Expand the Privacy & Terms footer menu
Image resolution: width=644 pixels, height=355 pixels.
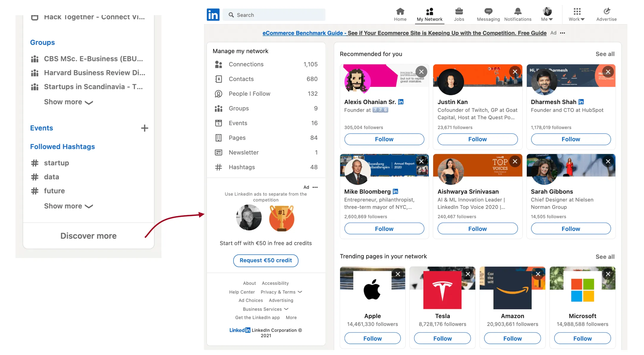point(281,292)
